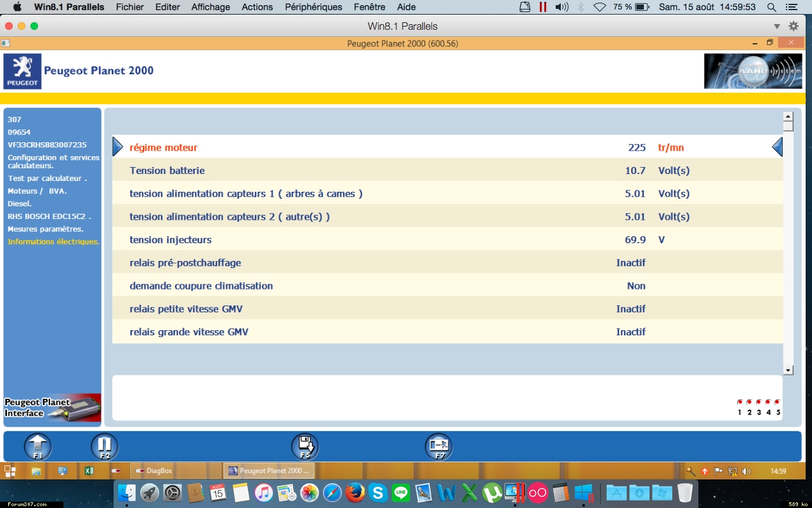Select 'Mesures paramètres.' sidebar entry
The width and height of the screenshot is (812, 508).
coord(45,229)
